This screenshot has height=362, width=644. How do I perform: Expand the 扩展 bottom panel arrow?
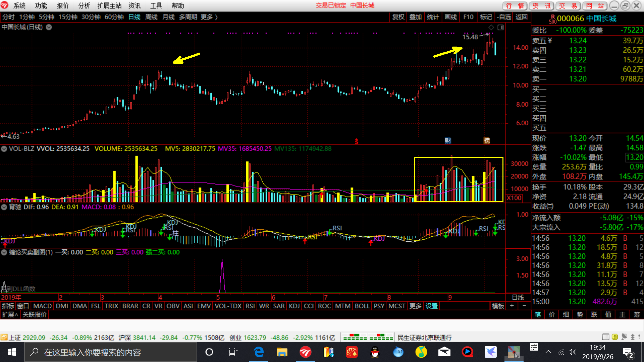10,314
